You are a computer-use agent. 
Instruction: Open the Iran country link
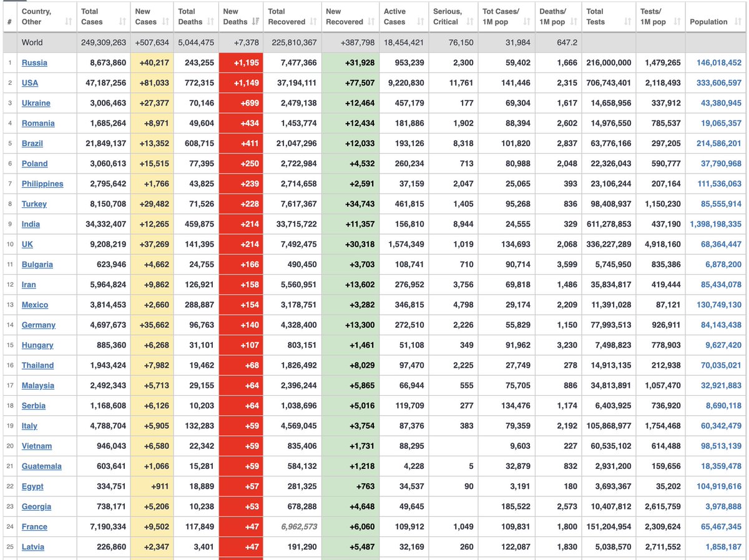pyautogui.click(x=29, y=285)
